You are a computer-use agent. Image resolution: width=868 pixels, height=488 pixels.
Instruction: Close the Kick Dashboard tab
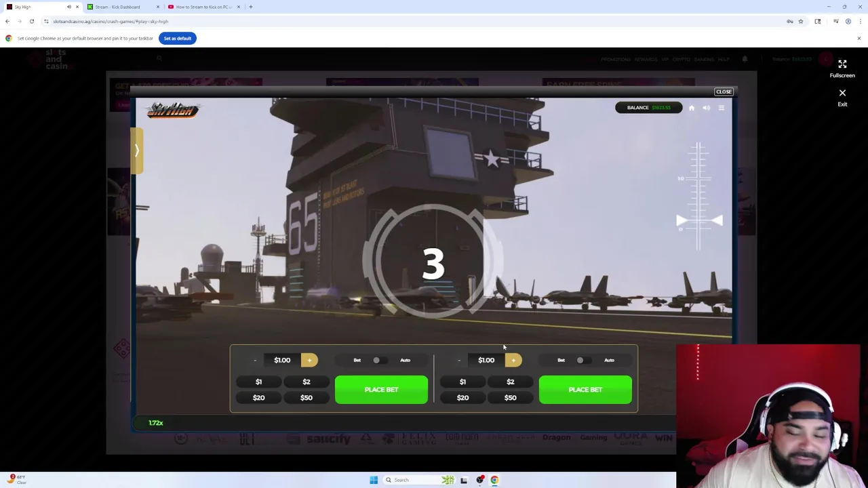coord(158,7)
